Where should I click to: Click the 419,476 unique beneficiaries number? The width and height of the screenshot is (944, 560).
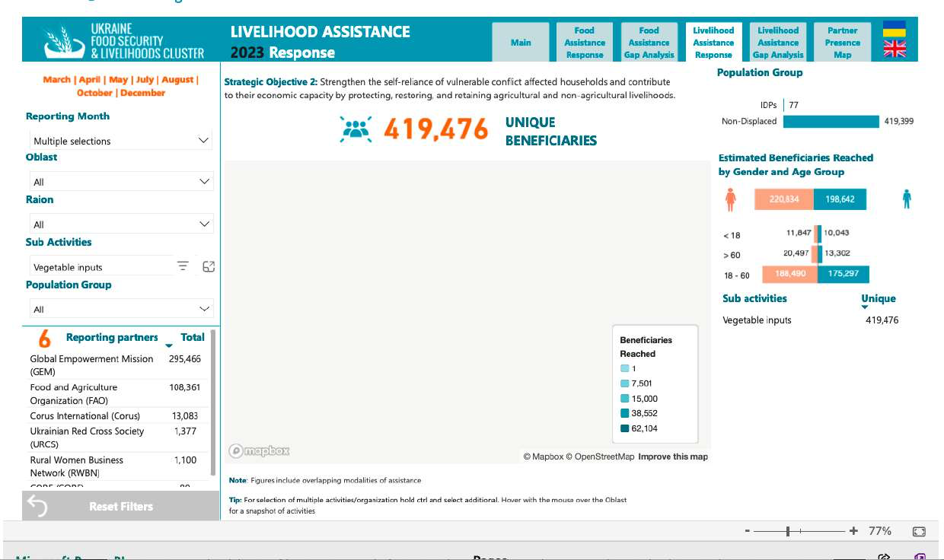pyautogui.click(x=435, y=129)
